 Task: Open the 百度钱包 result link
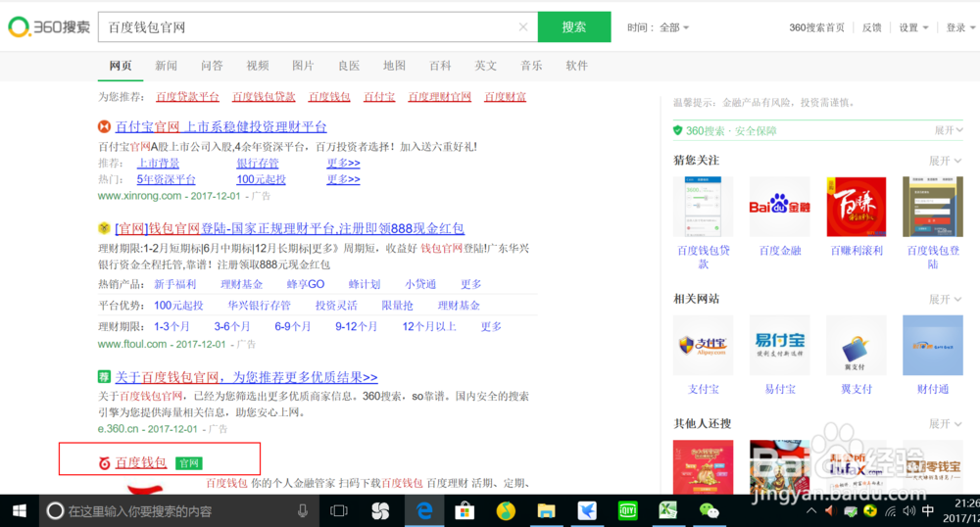[x=141, y=462]
